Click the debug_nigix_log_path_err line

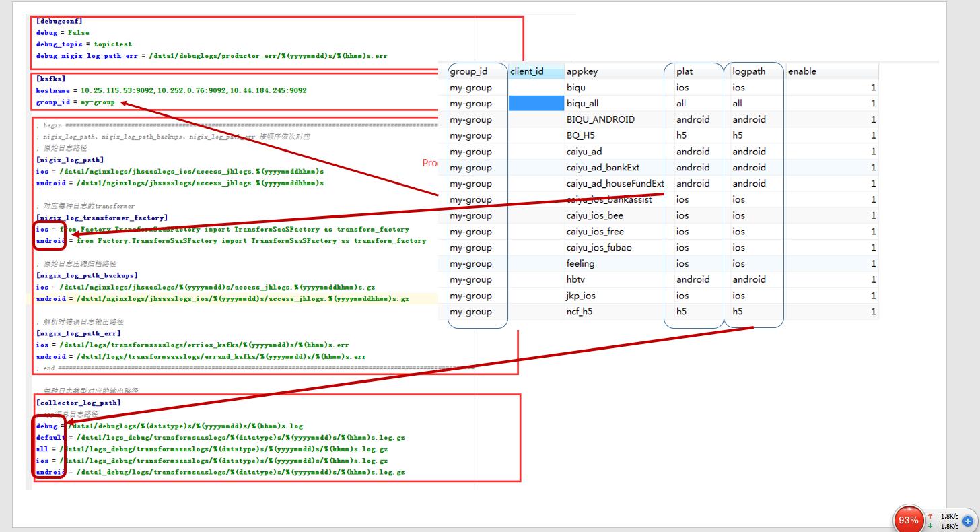click(211, 56)
